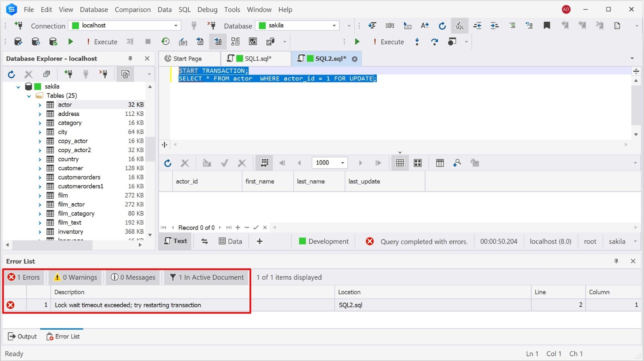Viewport: 644px width, 361px height.
Task: Click the red error icon in error row
Action: point(11,305)
